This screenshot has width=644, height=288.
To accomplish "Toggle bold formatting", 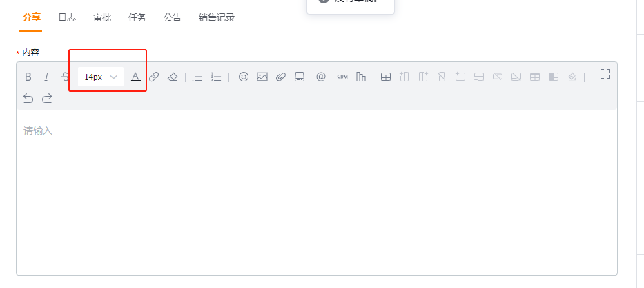I will point(28,77).
